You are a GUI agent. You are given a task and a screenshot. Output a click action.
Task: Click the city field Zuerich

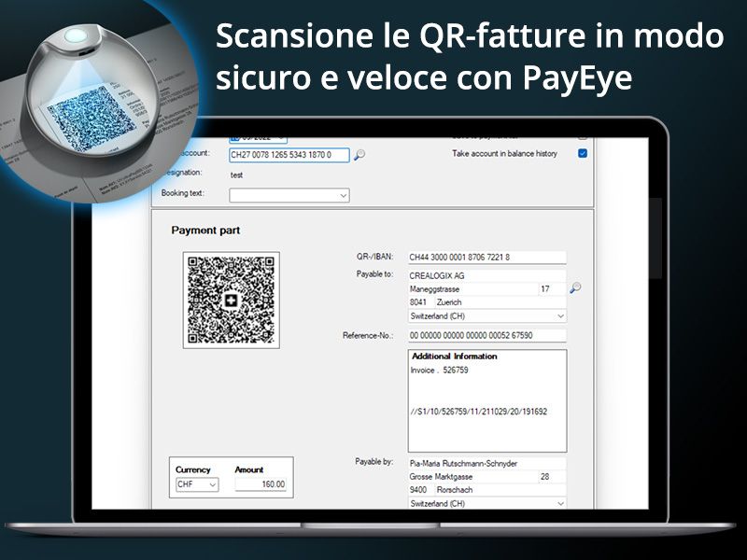tap(500, 302)
